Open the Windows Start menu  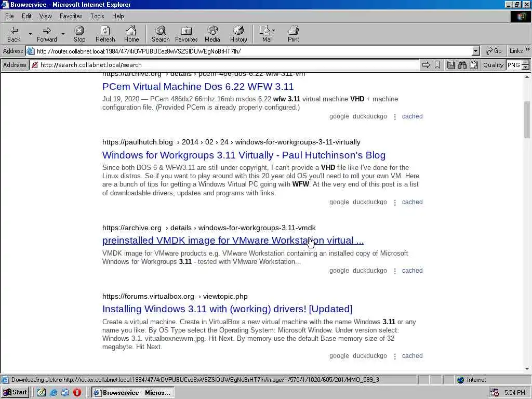pyautogui.click(x=15, y=393)
